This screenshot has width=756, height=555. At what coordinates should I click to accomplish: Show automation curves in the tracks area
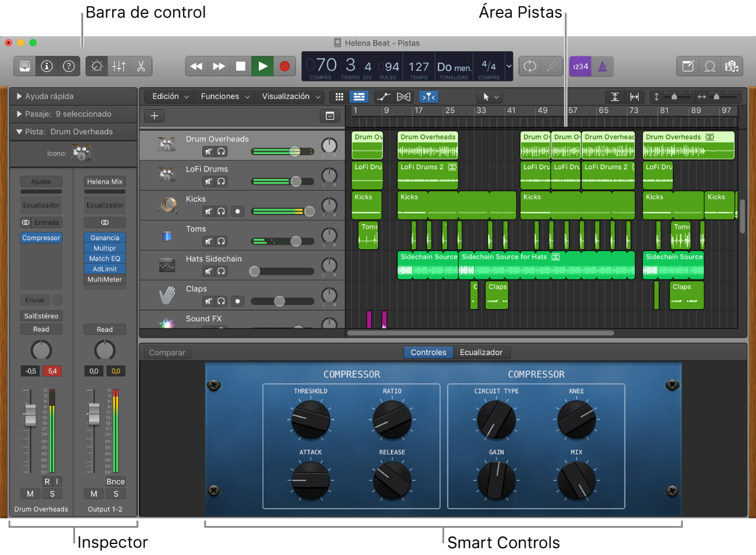coord(384,96)
